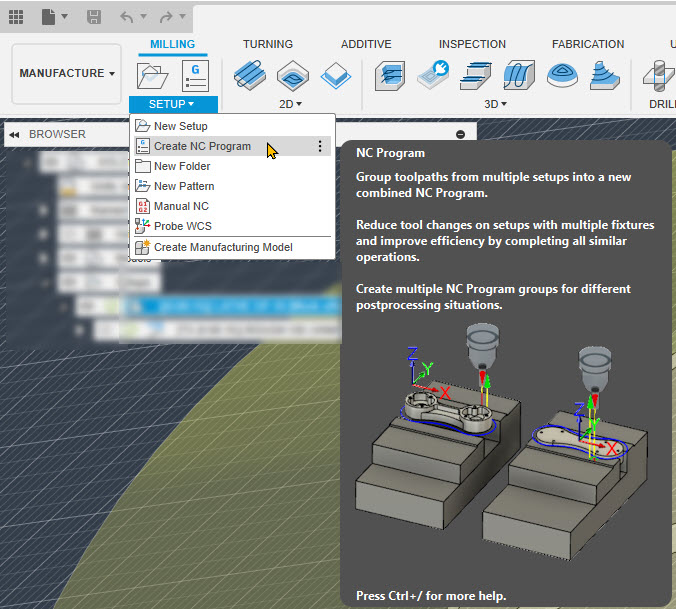Click the New Setup menu icon
676x609 pixels.
tap(142, 126)
